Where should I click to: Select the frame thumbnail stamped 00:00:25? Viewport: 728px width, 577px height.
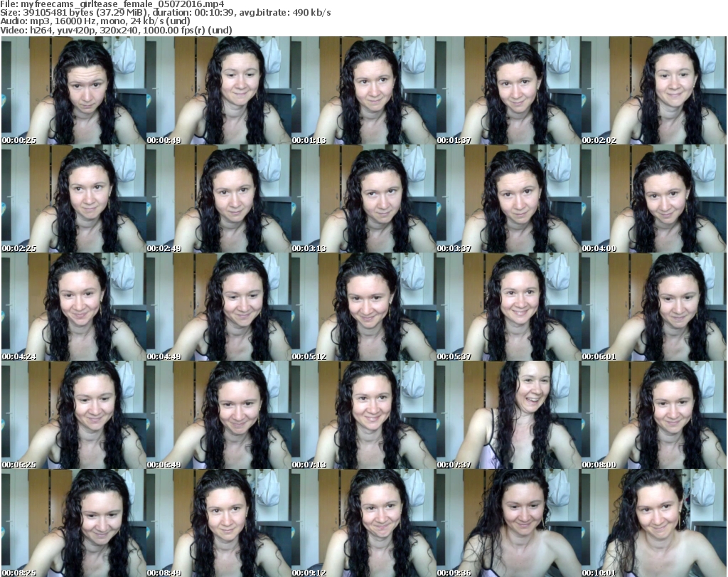pos(73,90)
